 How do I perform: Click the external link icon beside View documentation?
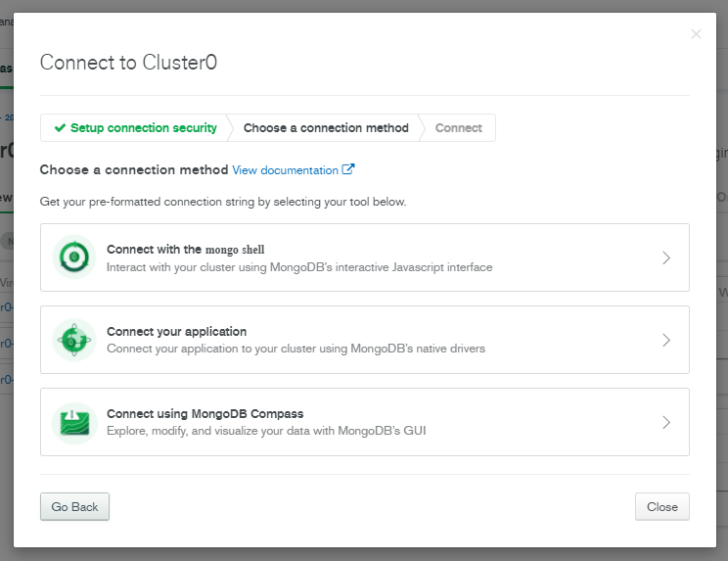pyautogui.click(x=348, y=169)
